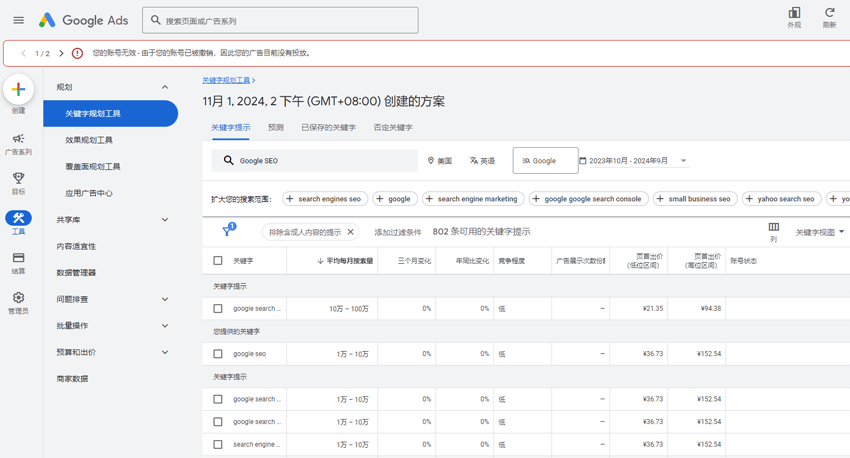Open 结算 billing sidebar icon
Image resolution: width=850 pixels, height=458 pixels.
pyautogui.click(x=18, y=263)
